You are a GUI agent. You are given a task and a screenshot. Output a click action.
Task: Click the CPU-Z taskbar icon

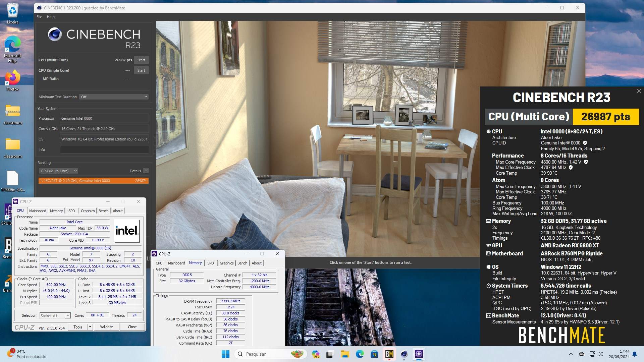(419, 354)
